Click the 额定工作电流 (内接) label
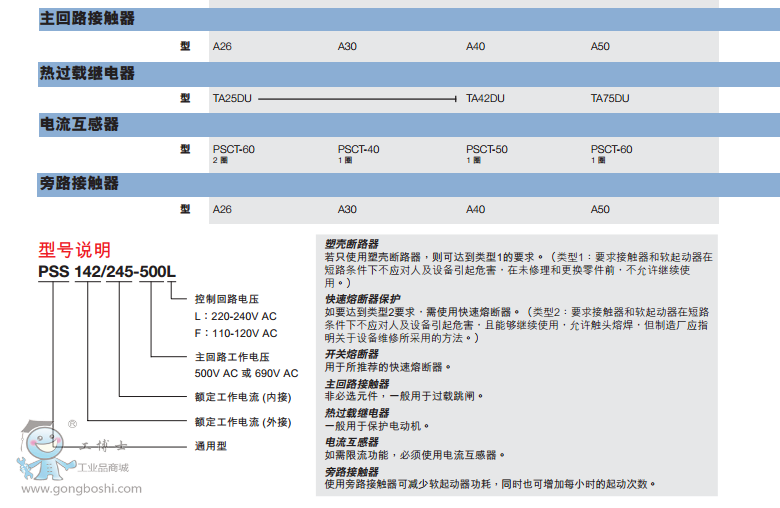780x508 pixels. (x=243, y=397)
